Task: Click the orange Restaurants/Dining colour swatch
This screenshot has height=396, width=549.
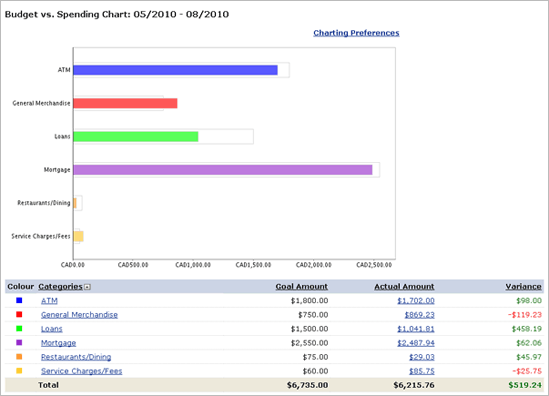Action: tap(19, 356)
